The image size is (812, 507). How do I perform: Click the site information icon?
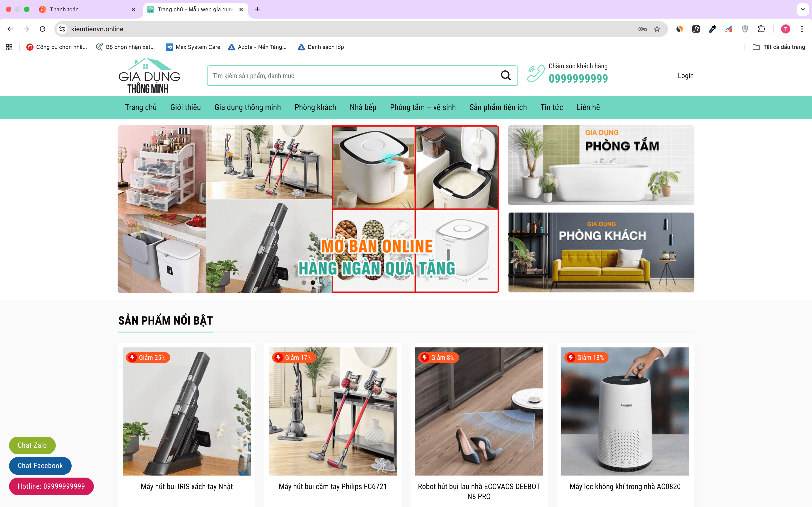point(62,29)
